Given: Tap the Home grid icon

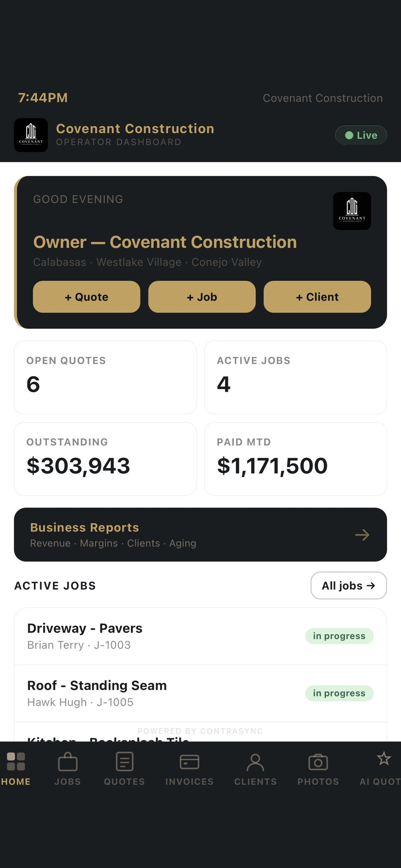Looking at the screenshot, I should pyautogui.click(x=16, y=761).
